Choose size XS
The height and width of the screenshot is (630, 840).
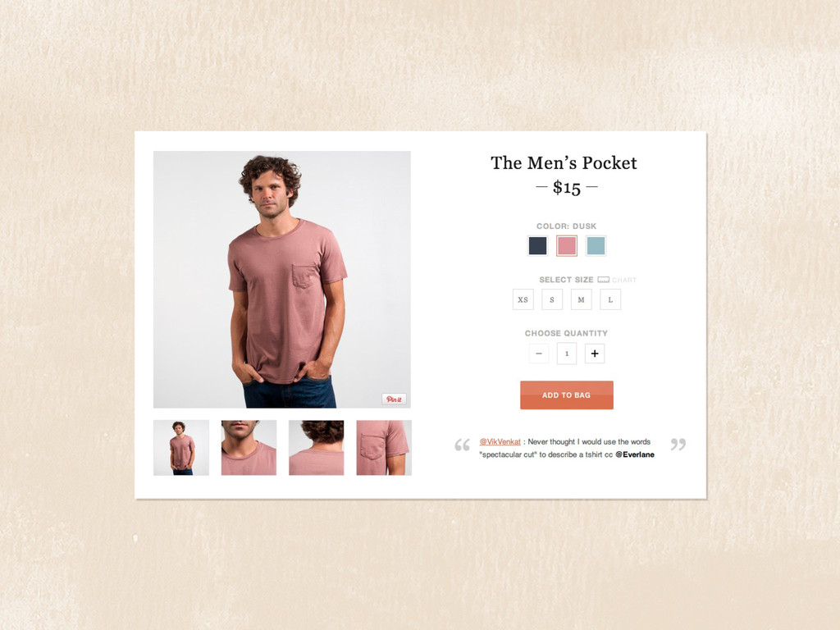tap(523, 299)
